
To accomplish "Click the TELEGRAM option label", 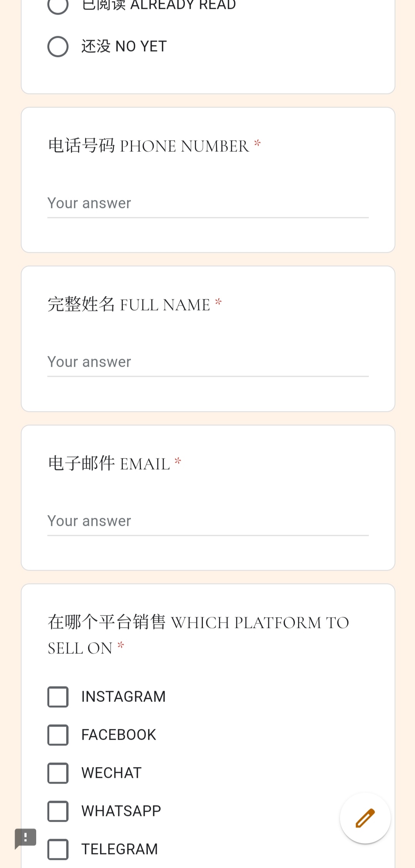I will click(x=119, y=849).
